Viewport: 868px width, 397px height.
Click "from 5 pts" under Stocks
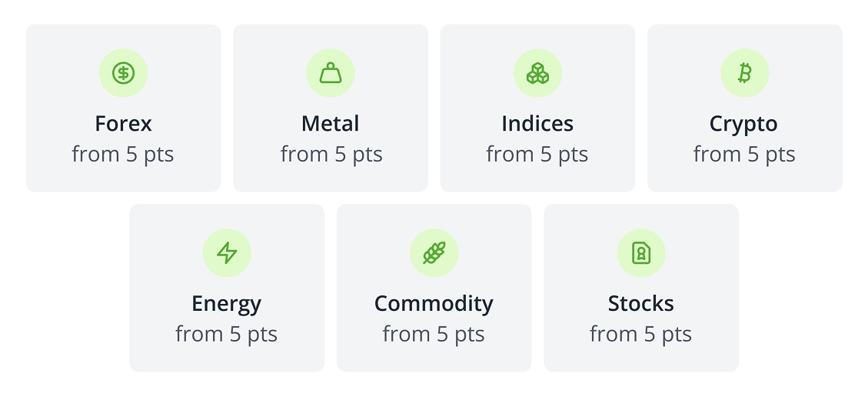tap(641, 335)
